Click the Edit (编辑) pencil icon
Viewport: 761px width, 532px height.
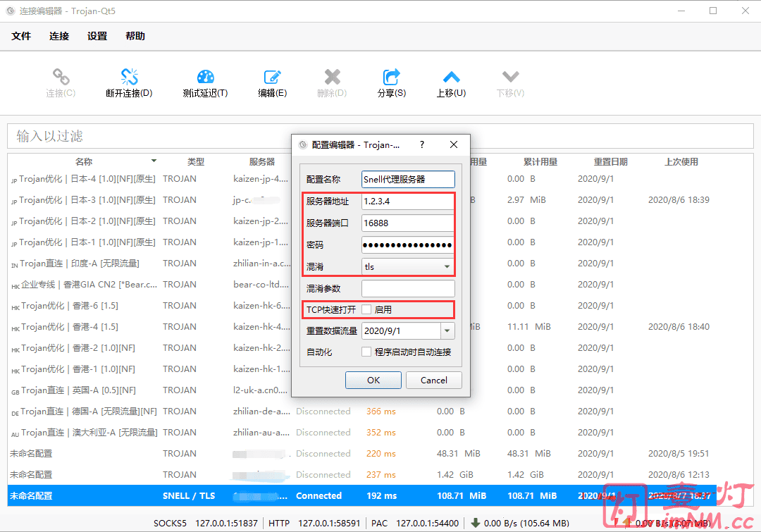pyautogui.click(x=272, y=77)
